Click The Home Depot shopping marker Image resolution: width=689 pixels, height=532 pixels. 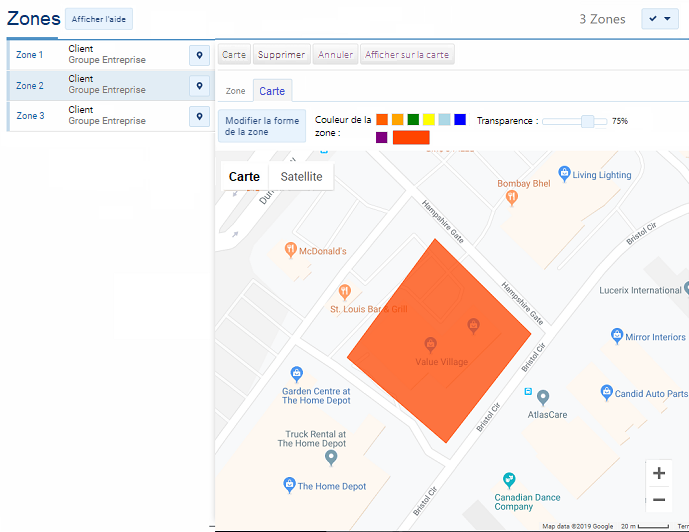coord(289,486)
